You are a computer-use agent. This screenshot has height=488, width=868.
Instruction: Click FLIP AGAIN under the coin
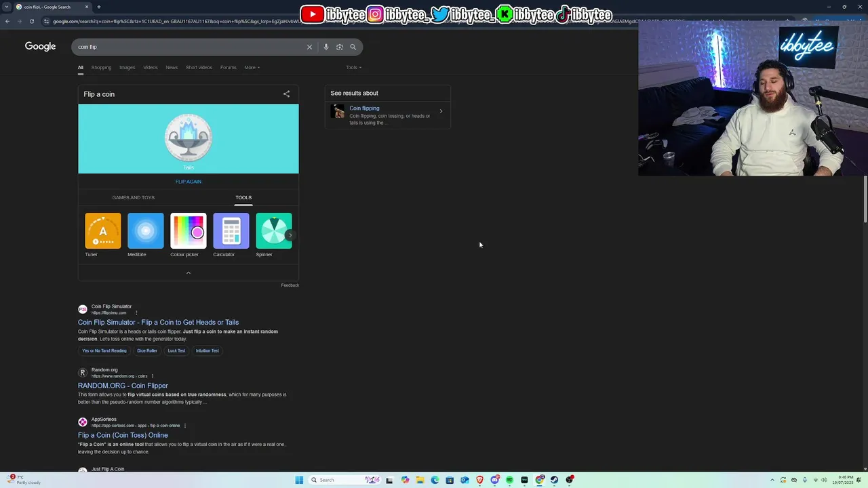189,182
